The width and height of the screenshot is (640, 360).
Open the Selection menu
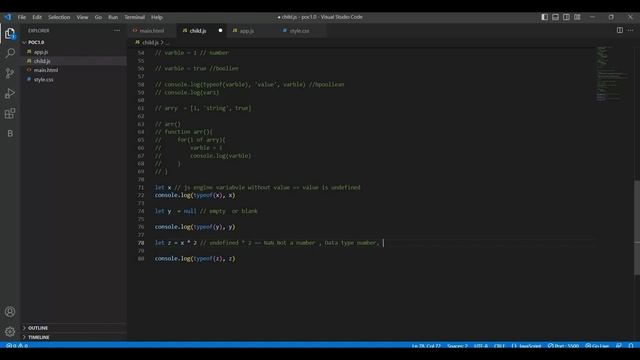coord(59,17)
